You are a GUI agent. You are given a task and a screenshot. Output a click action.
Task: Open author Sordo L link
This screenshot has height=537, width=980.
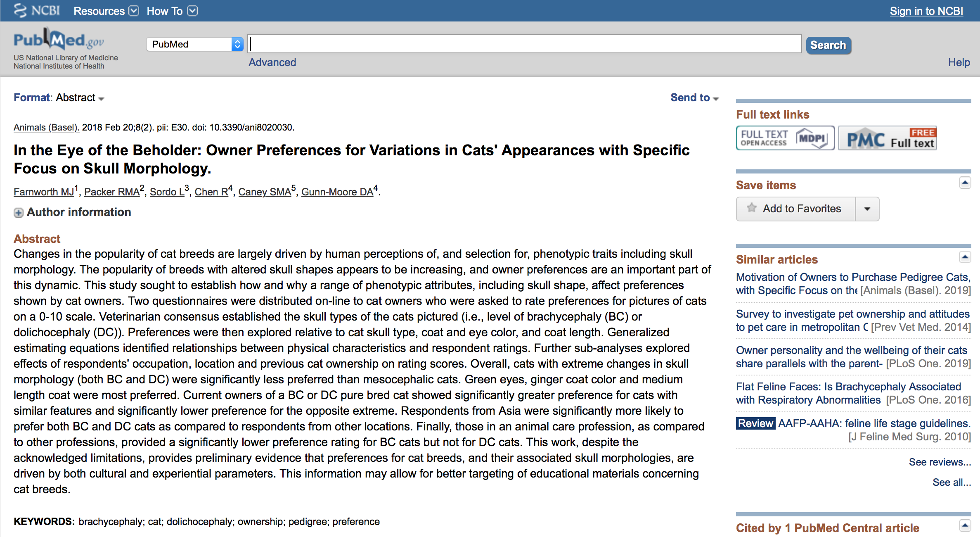click(167, 192)
